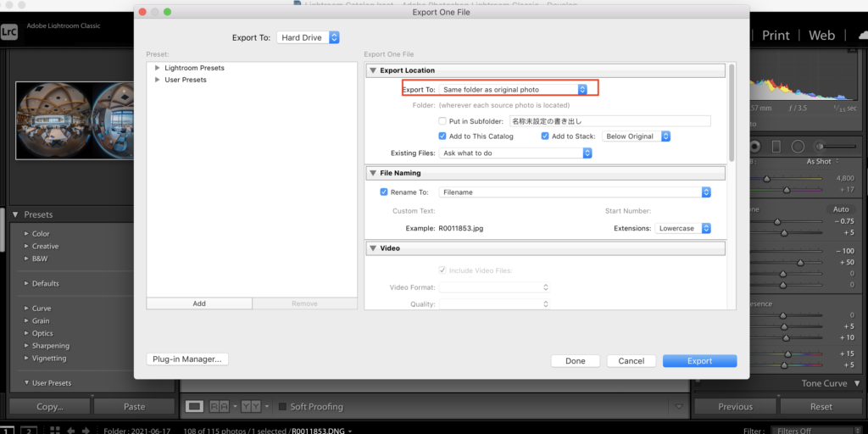Uncheck Add to This Catalog
868x434 pixels.
[x=442, y=136]
